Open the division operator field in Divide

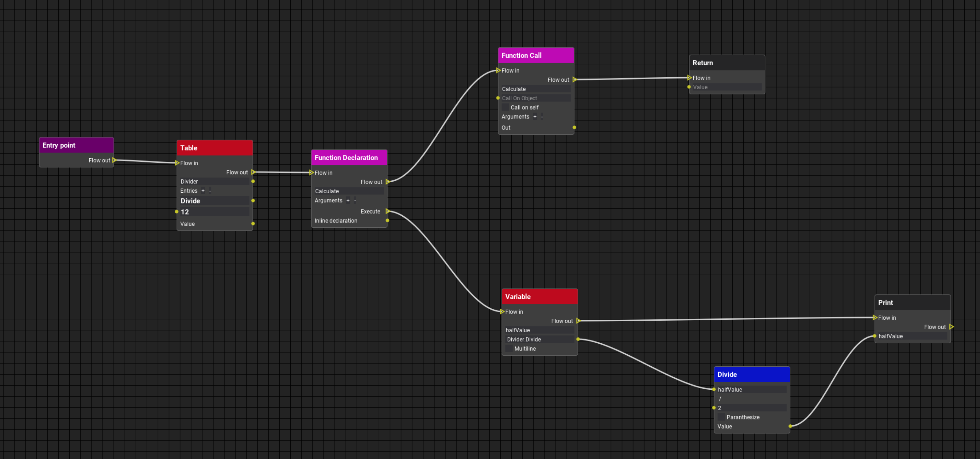click(751, 399)
